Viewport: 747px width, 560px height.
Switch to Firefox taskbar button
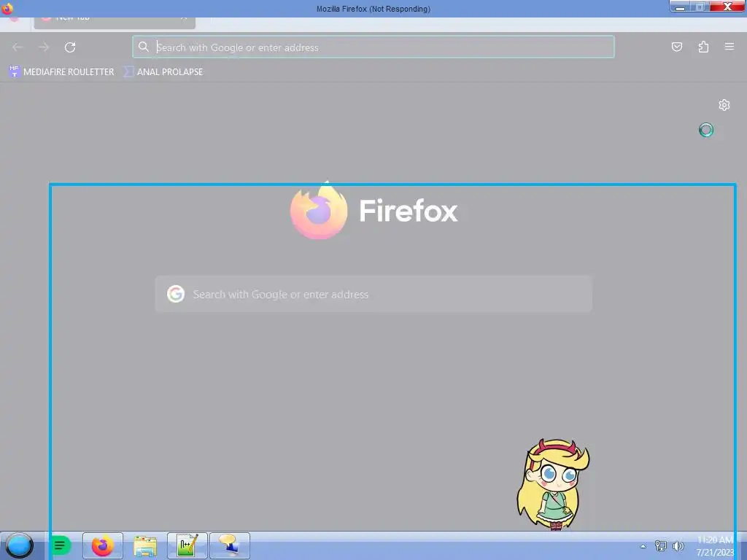(x=103, y=545)
